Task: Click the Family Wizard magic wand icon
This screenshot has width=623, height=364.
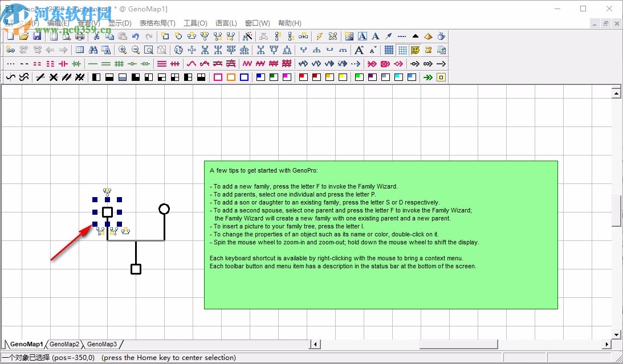Action: [247, 36]
